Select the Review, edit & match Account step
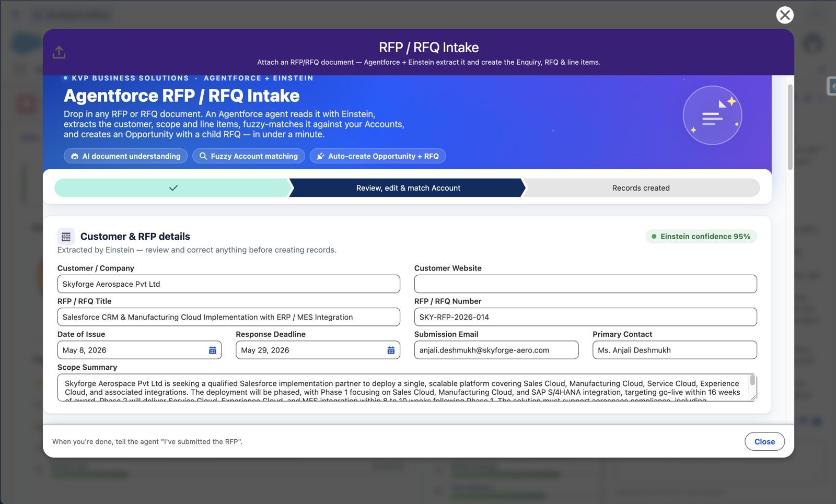 408,188
